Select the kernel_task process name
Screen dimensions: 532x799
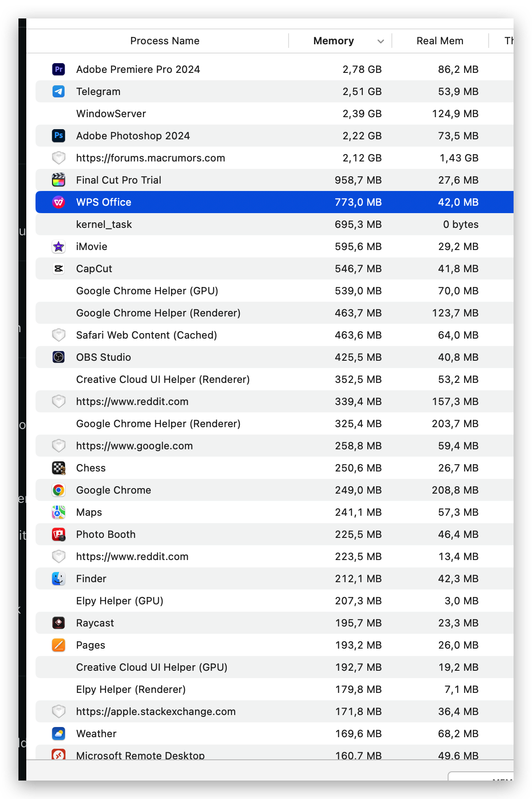click(104, 224)
